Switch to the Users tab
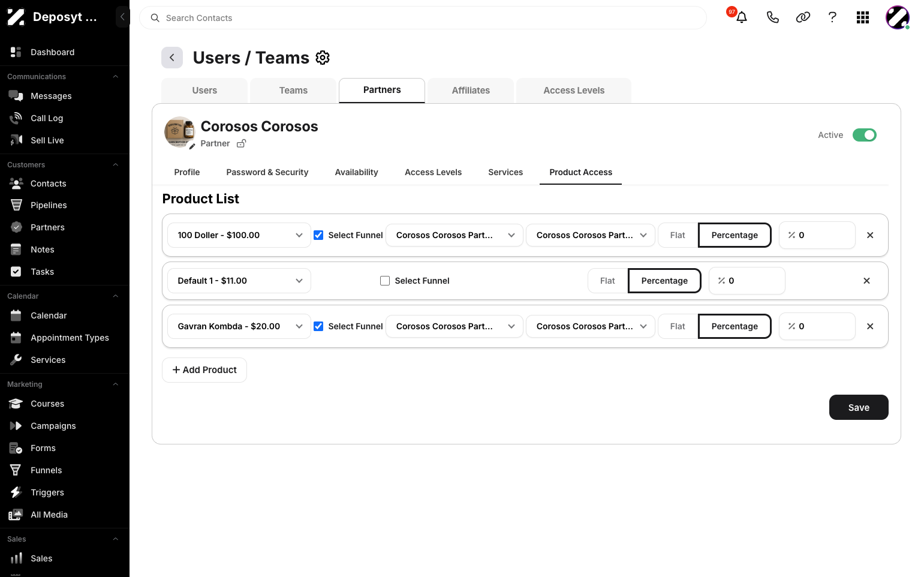The width and height of the screenshot is (924, 577). tap(204, 91)
